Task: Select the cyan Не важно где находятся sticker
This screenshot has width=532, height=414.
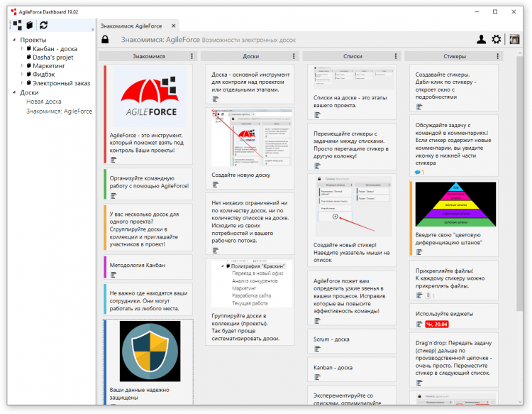Action: [148, 300]
